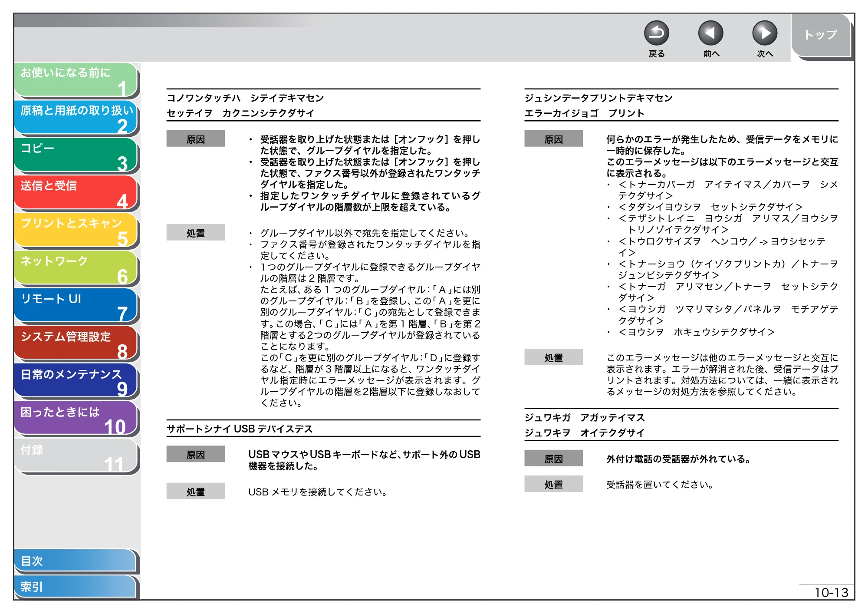
Task: Open chapter 7 リモート UI
Action: coord(76,306)
